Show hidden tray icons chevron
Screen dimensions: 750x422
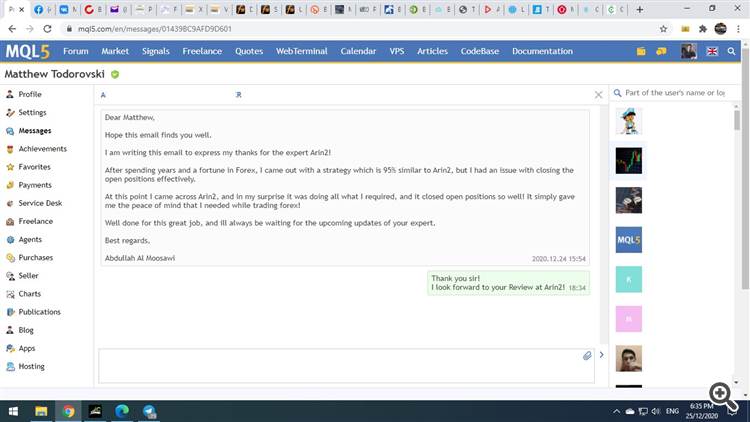tap(617, 411)
